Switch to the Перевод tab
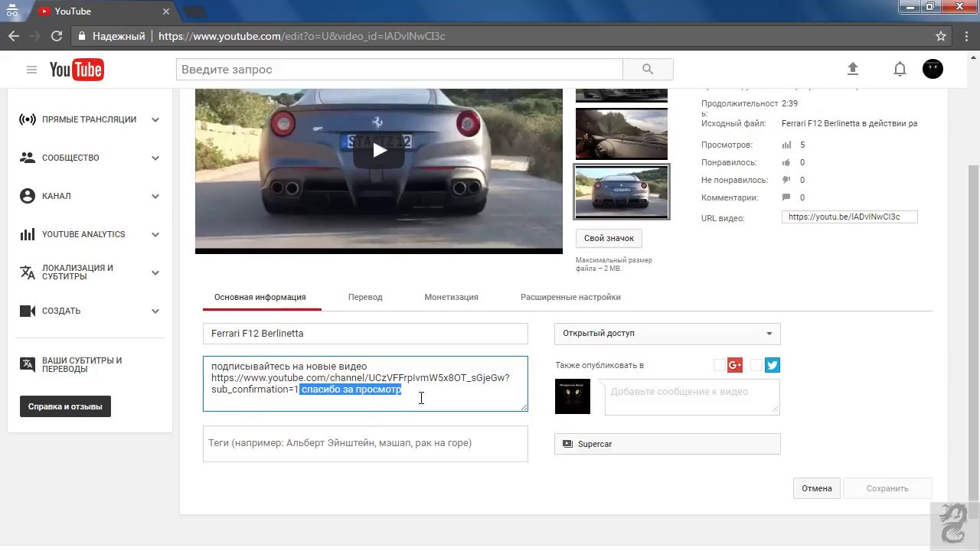The width and height of the screenshot is (980, 551). [365, 297]
